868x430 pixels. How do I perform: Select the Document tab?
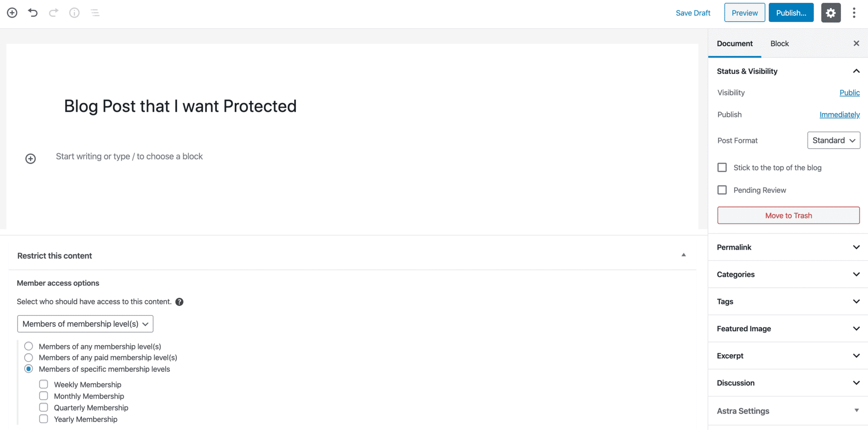(734, 43)
